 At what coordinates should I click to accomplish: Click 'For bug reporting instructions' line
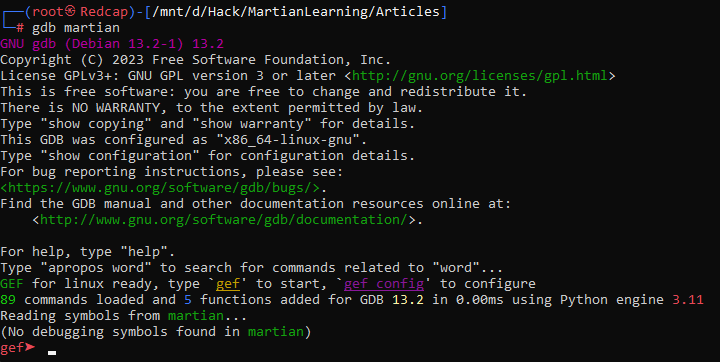(171, 172)
